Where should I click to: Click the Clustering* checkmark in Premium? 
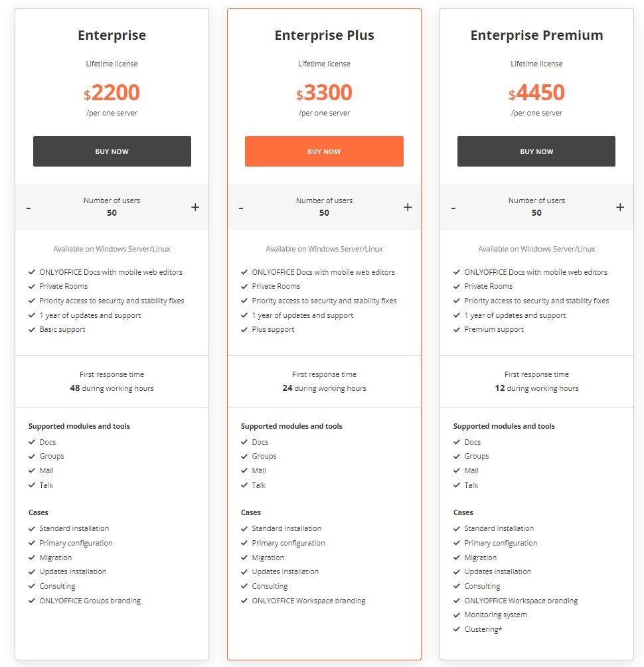(457, 629)
